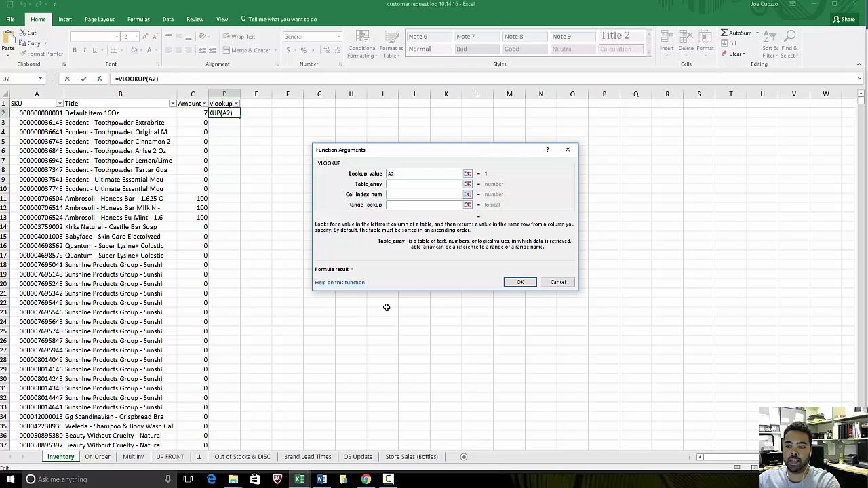Toggle bold formatting in Font group
Image resolution: width=868 pixels, height=488 pixels.
(75, 50)
